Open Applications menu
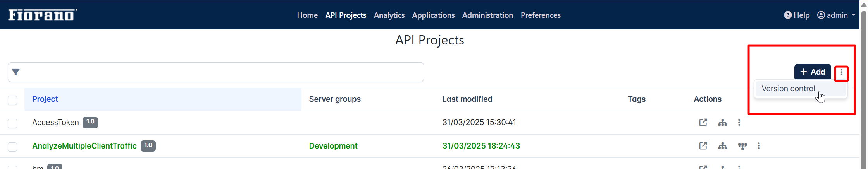 click(433, 15)
